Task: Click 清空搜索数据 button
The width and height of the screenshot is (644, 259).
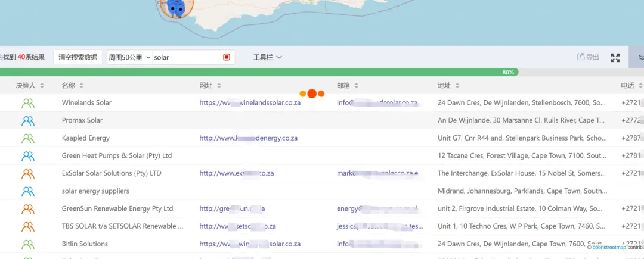Action: pos(78,57)
